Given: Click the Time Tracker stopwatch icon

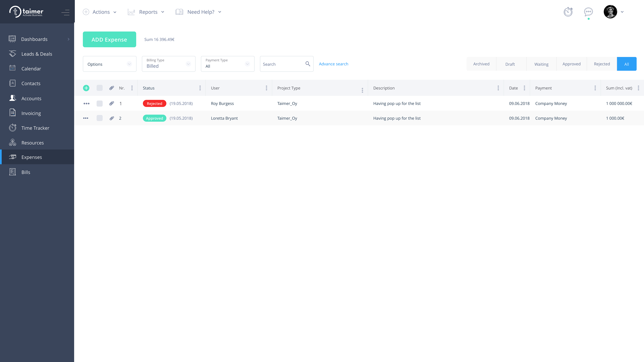Looking at the screenshot, I should [x=13, y=128].
